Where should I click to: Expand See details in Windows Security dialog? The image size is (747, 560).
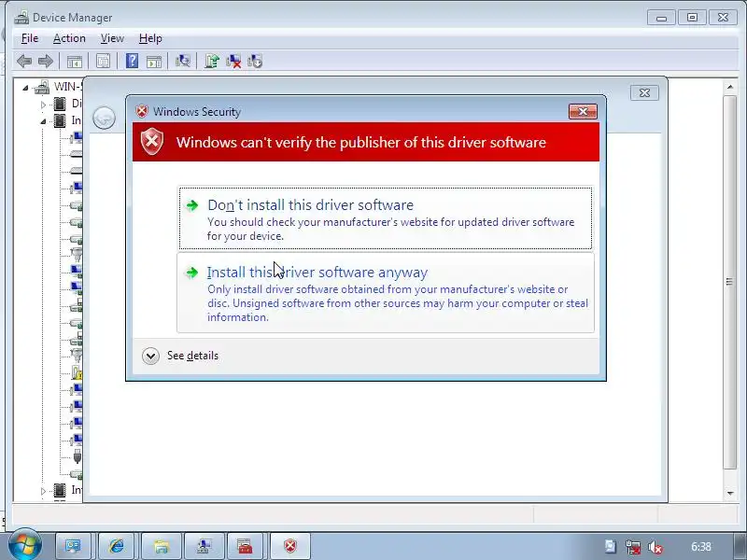tap(180, 356)
